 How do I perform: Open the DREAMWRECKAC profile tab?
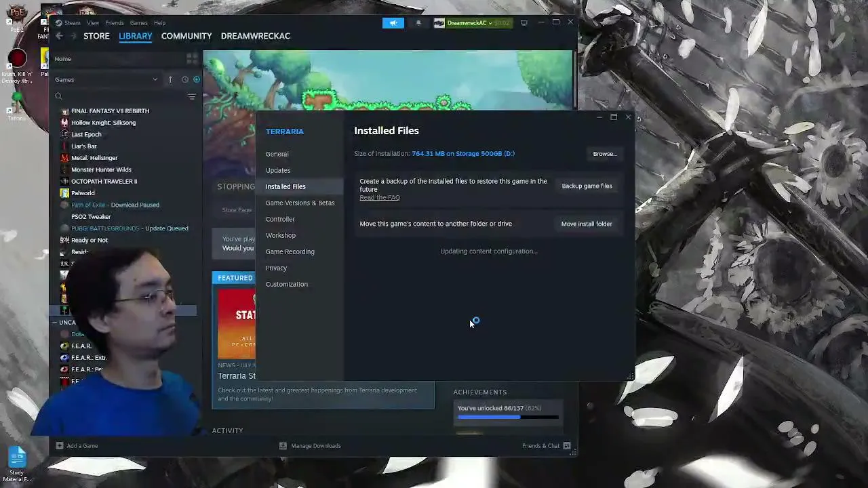pyautogui.click(x=256, y=36)
